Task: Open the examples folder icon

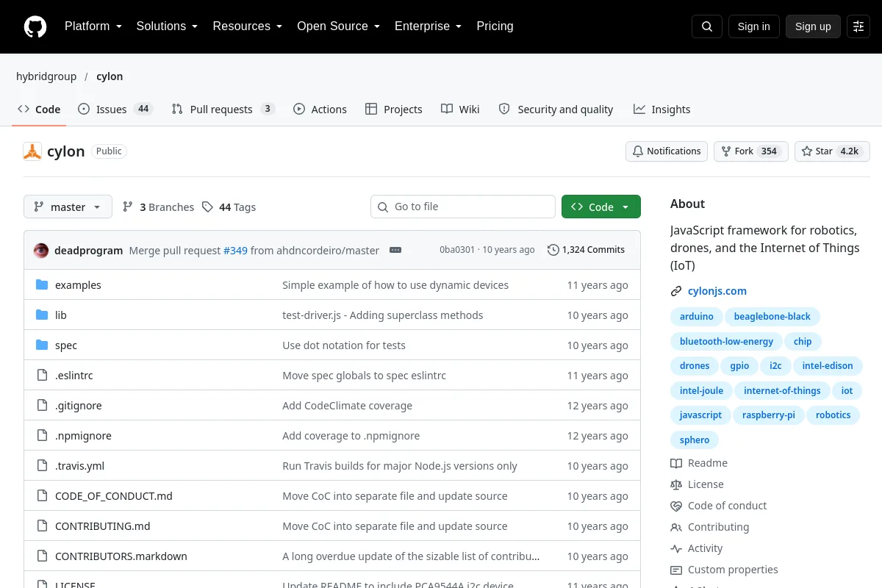Action: point(42,285)
